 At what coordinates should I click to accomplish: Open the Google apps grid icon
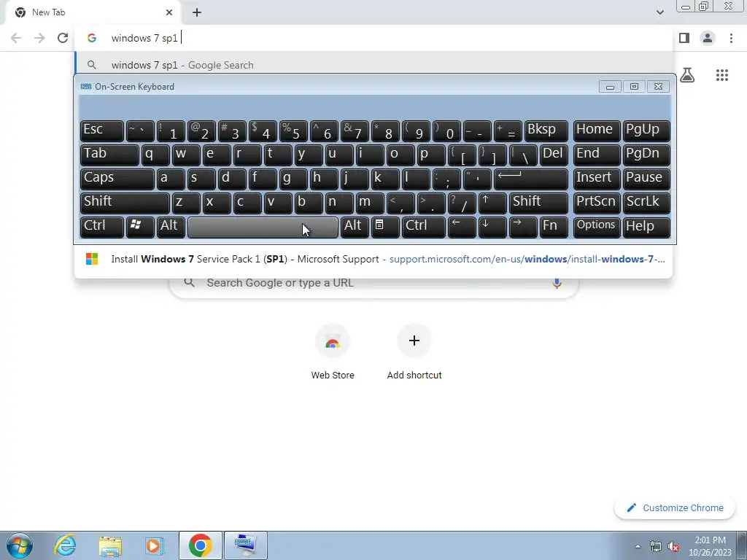point(721,75)
